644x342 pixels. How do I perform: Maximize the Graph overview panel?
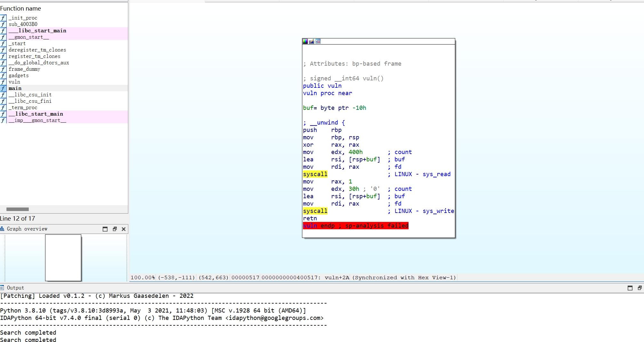tap(105, 229)
